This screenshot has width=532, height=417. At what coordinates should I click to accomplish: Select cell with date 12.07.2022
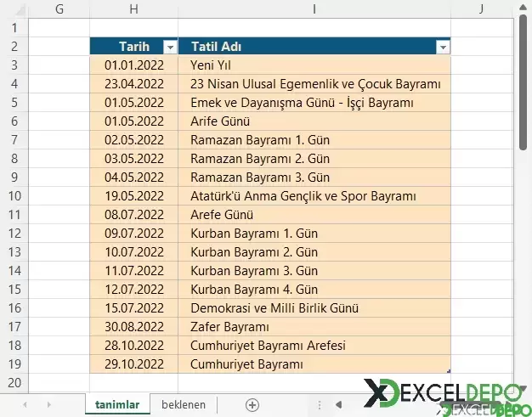tap(134, 290)
